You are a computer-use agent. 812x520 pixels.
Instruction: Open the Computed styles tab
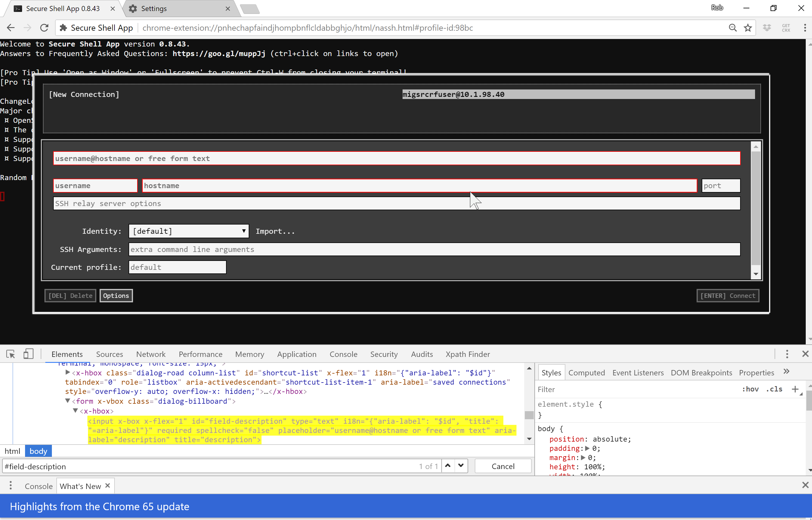pos(587,372)
